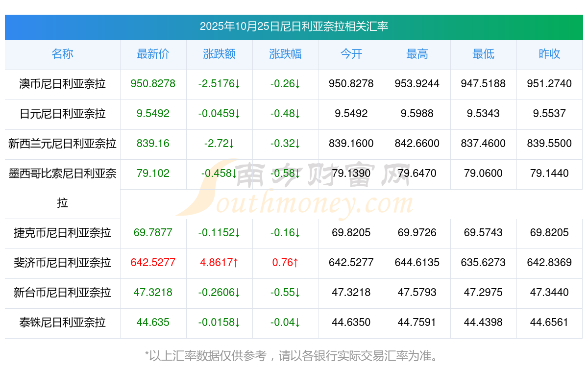Click the low value 44.4398
Image resolution: width=588 pixels, height=371 pixels.
[x=483, y=322]
